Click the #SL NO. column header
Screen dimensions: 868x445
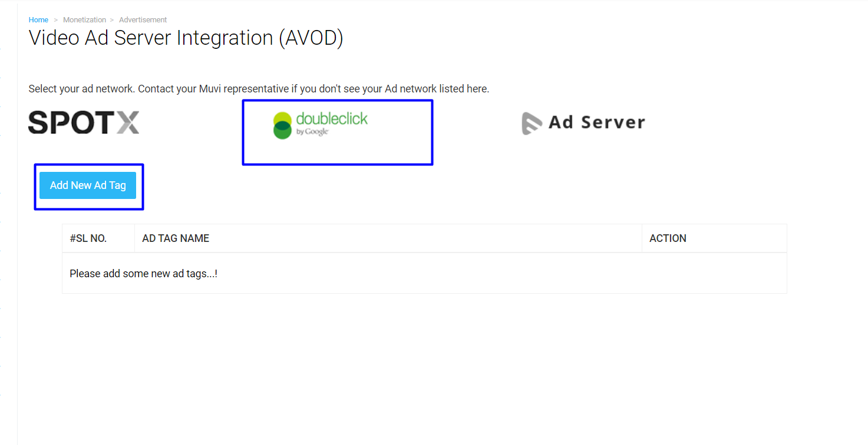[x=98, y=238]
